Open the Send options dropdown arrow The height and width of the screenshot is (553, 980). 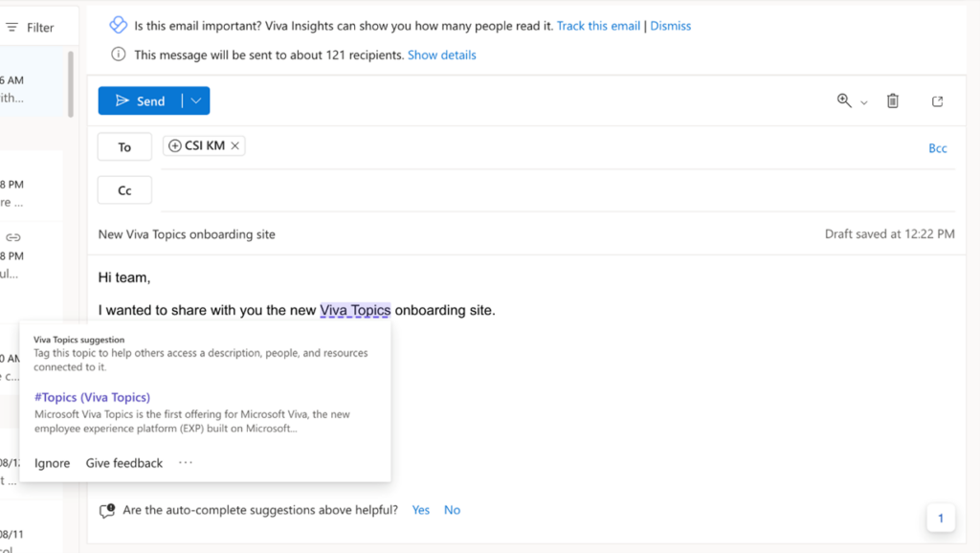[195, 100]
